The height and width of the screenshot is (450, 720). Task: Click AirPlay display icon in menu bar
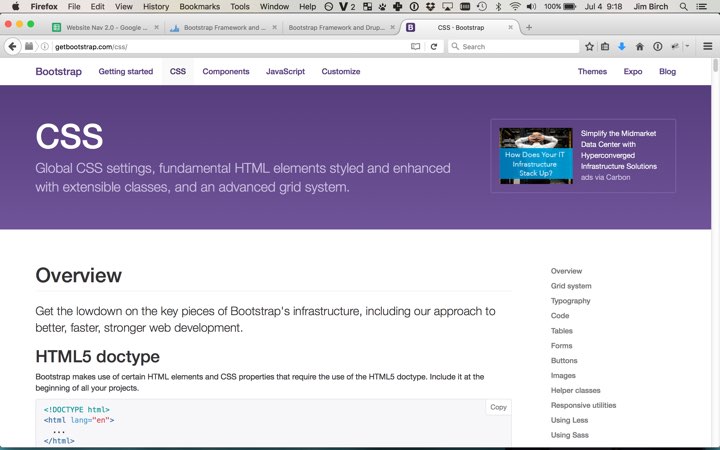point(447,6)
